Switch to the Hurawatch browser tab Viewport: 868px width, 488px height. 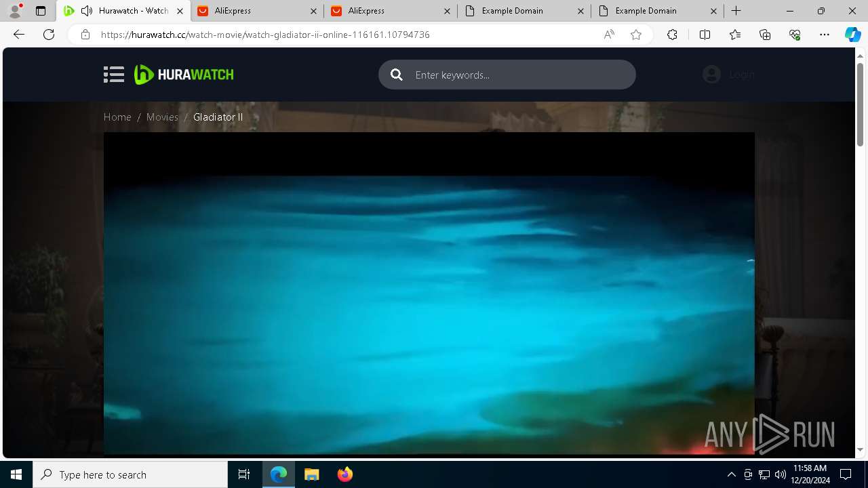[x=123, y=11]
